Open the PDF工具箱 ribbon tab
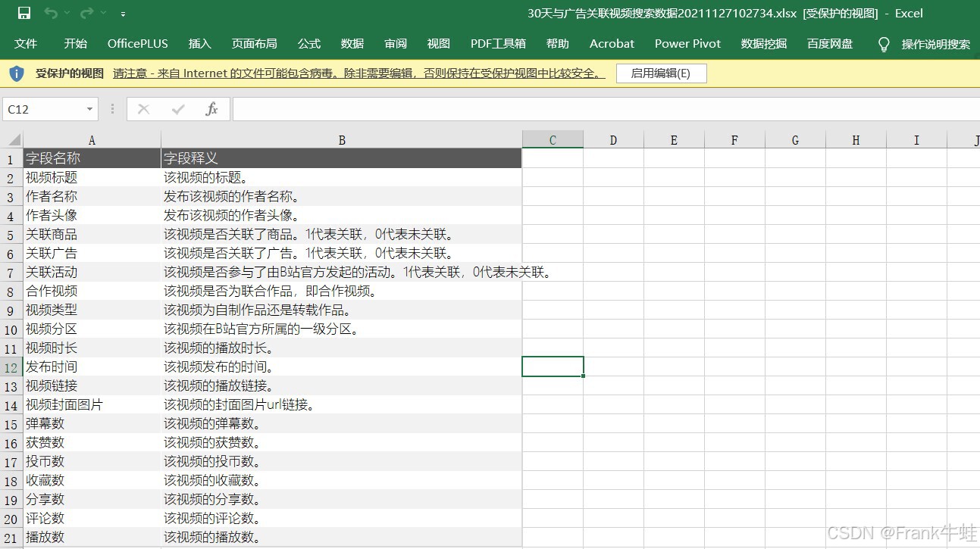Image resolution: width=980 pixels, height=549 pixels. click(x=498, y=44)
